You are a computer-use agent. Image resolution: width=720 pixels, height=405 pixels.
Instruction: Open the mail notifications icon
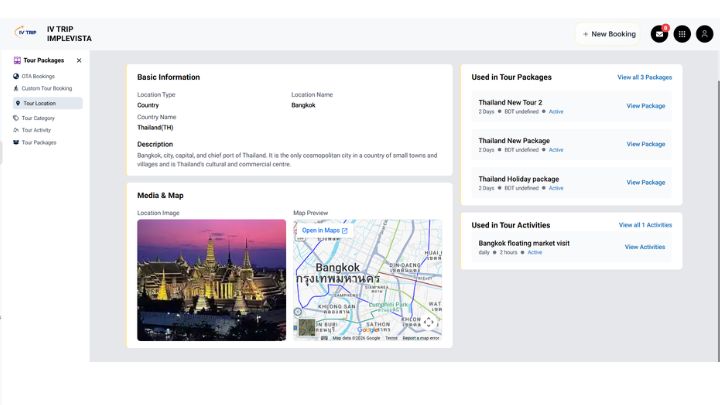pyautogui.click(x=659, y=34)
